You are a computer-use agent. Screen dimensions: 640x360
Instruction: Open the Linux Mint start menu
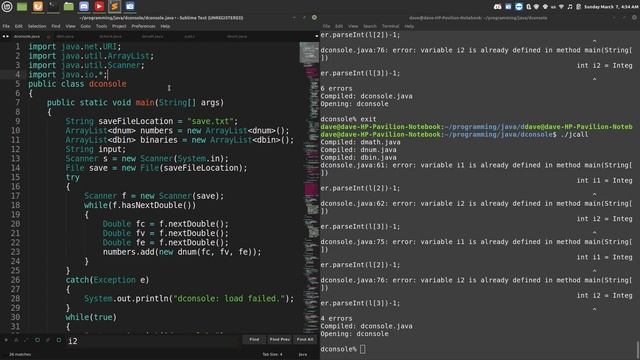pyautogui.click(x=7, y=6)
